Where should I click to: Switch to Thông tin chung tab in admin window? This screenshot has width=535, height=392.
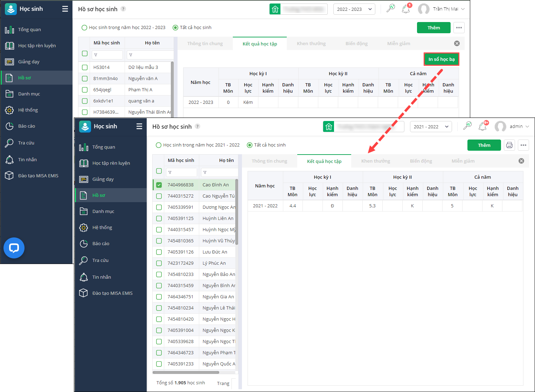coord(269,161)
